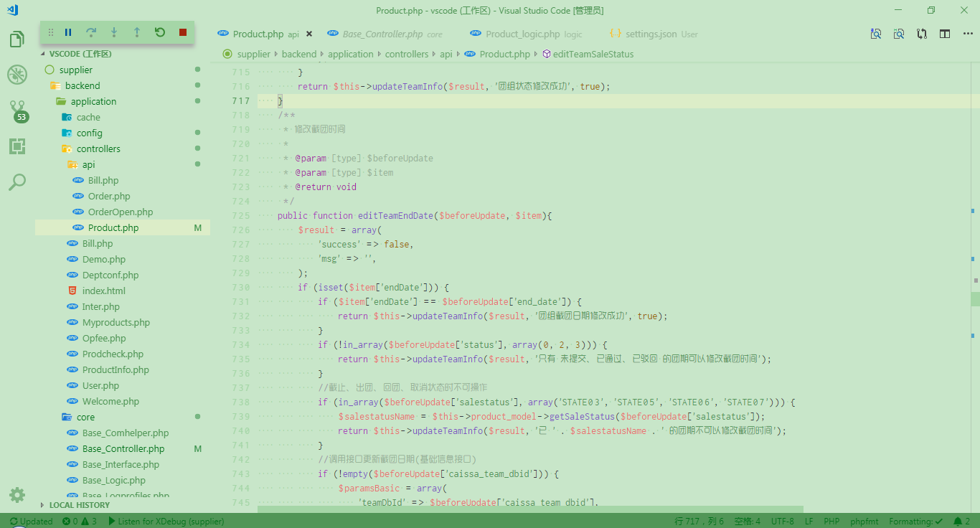Stop the debug session with red square

click(x=183, y=32)
